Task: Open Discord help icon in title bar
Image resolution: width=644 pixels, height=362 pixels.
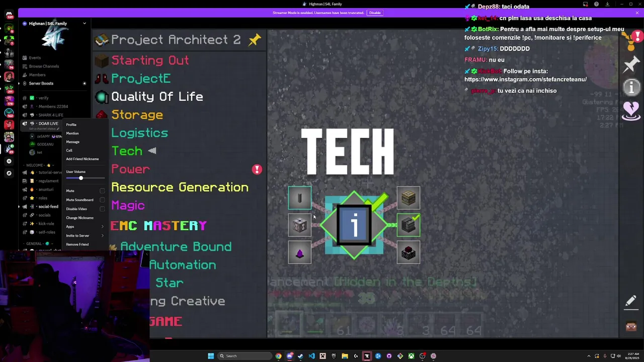Action: 596,4
